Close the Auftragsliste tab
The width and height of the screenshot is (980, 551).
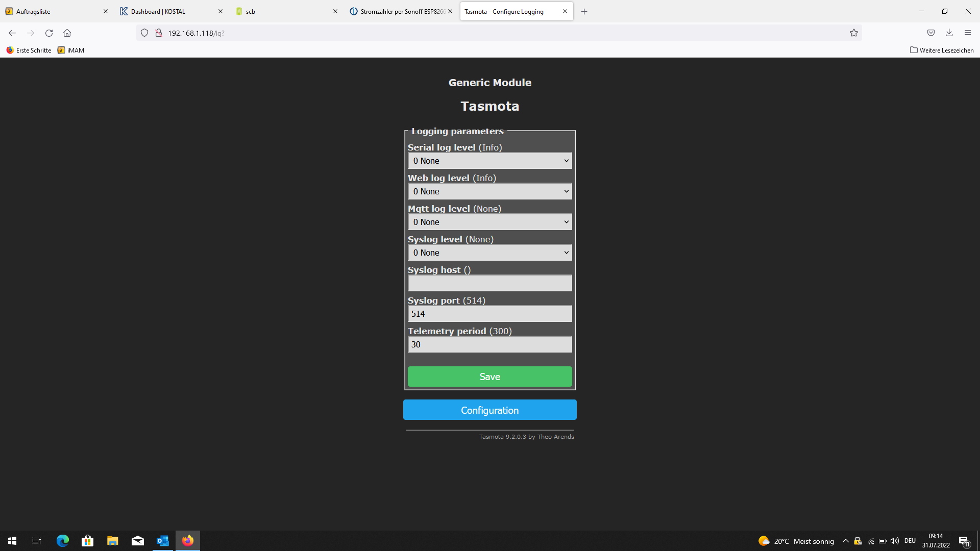pyautogui.click(x=106, y=11)
